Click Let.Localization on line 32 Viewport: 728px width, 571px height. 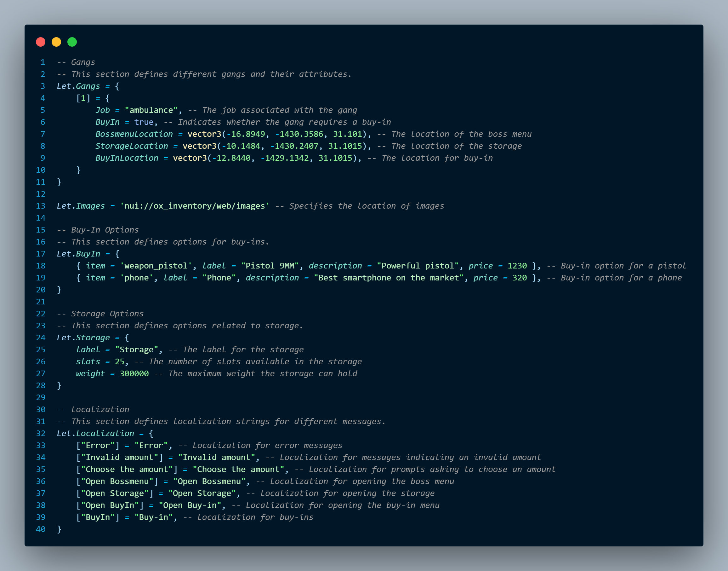95,434
